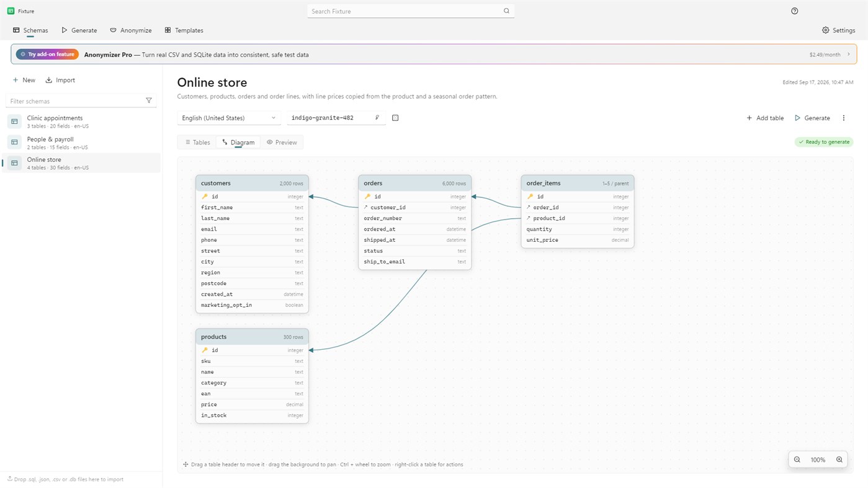
Task: Click the funnel icon in Filter schemas
Action: 149,100
